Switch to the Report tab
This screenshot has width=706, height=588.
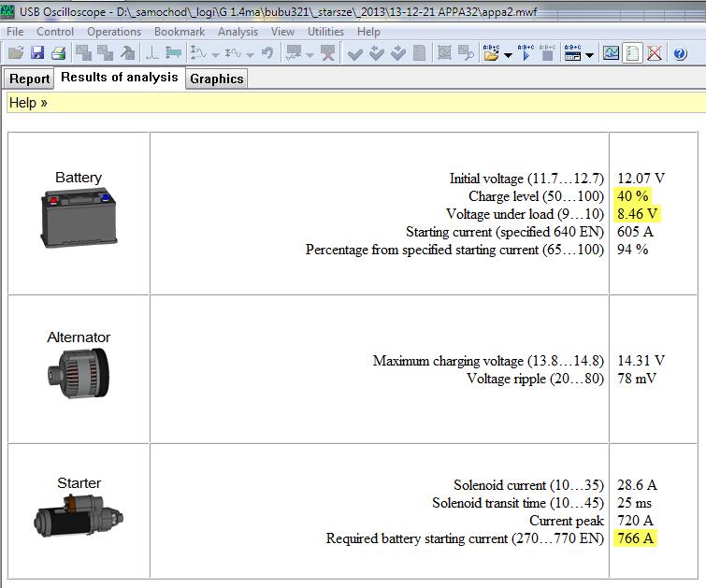[30, 79]
